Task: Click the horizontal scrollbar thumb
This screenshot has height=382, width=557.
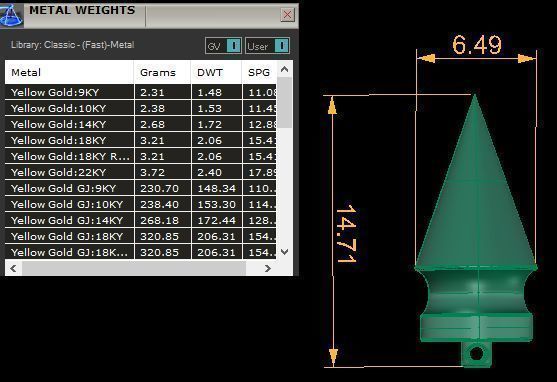Action: 134,268
